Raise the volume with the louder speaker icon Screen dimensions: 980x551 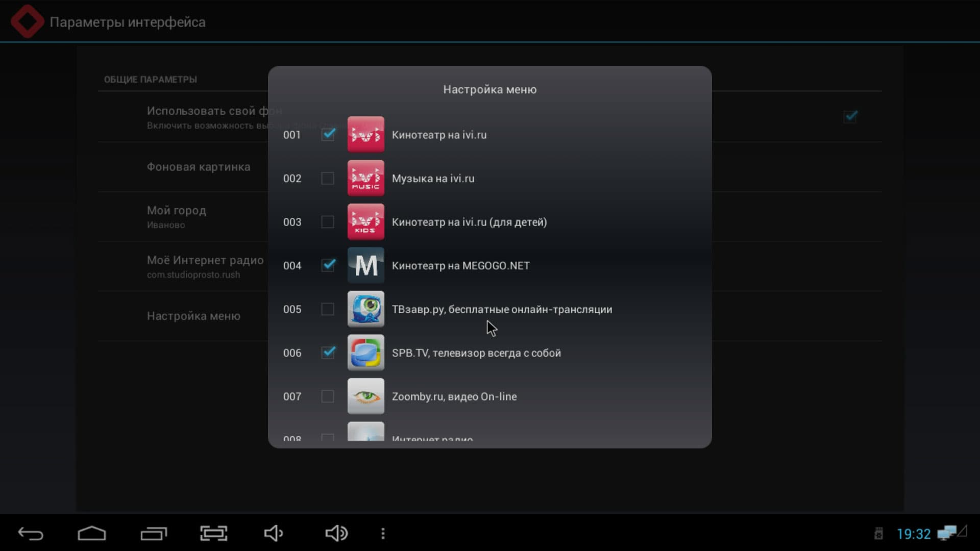point(336,534)
